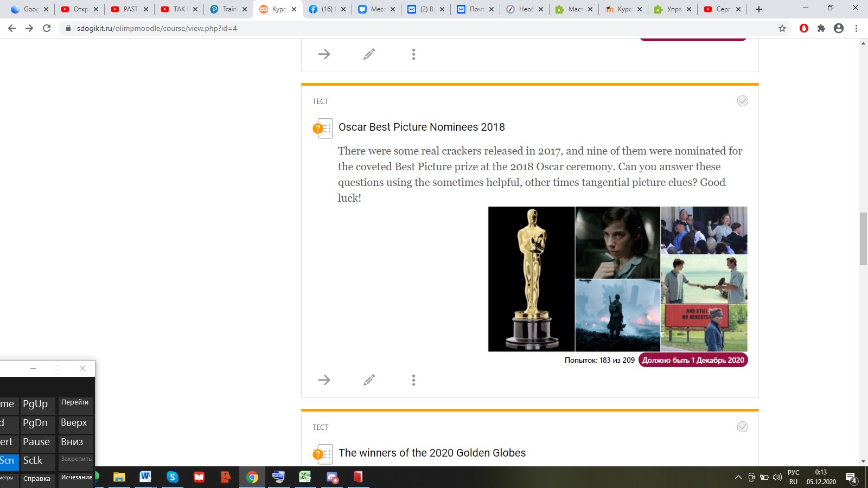
Task: Open Oscar Best Picture Nominees 2018 link
Action: coord(422,127)
